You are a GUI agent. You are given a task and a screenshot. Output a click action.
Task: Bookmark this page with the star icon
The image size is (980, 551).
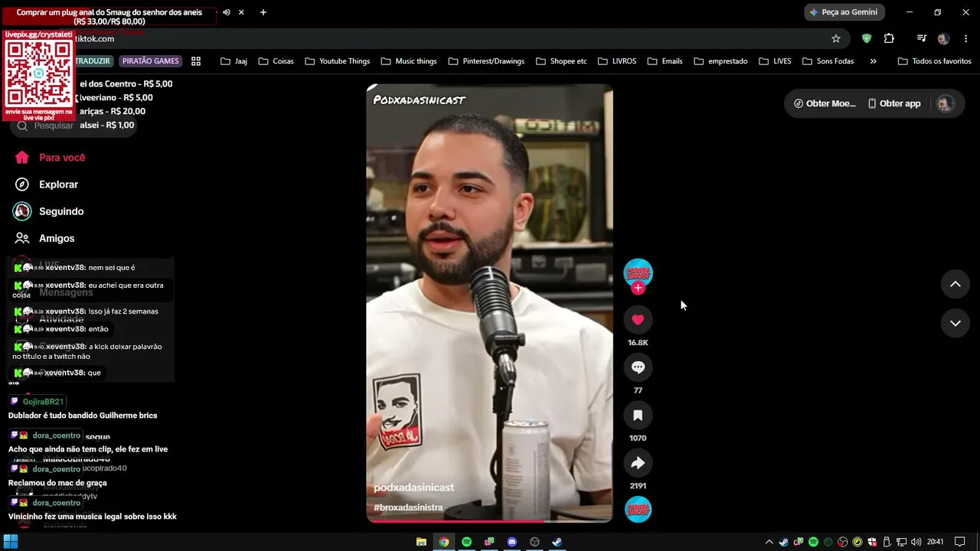click(836, 38)
